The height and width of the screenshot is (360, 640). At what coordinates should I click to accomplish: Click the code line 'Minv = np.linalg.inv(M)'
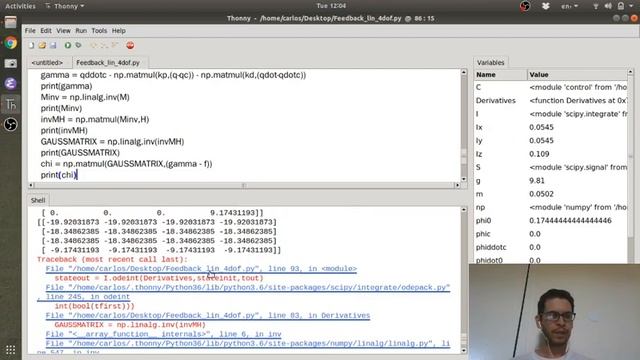click(85, 97)
